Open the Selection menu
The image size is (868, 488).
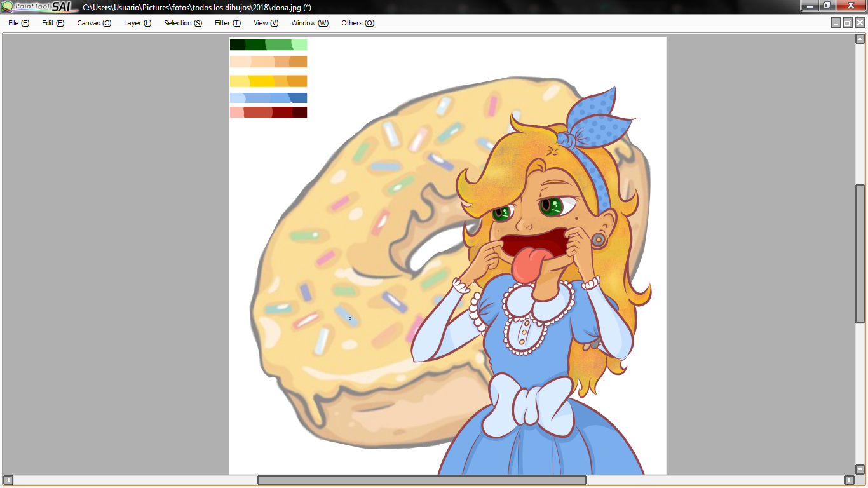(183, 23)
